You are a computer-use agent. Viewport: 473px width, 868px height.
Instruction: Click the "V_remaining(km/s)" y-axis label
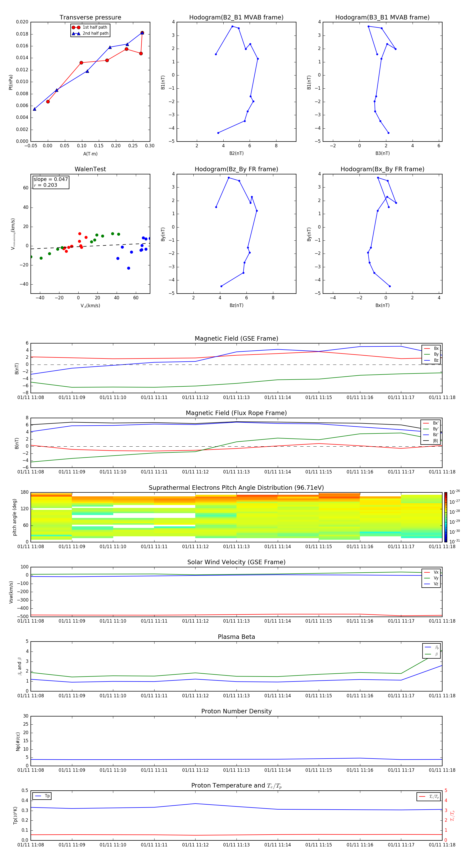click(13, 234)
